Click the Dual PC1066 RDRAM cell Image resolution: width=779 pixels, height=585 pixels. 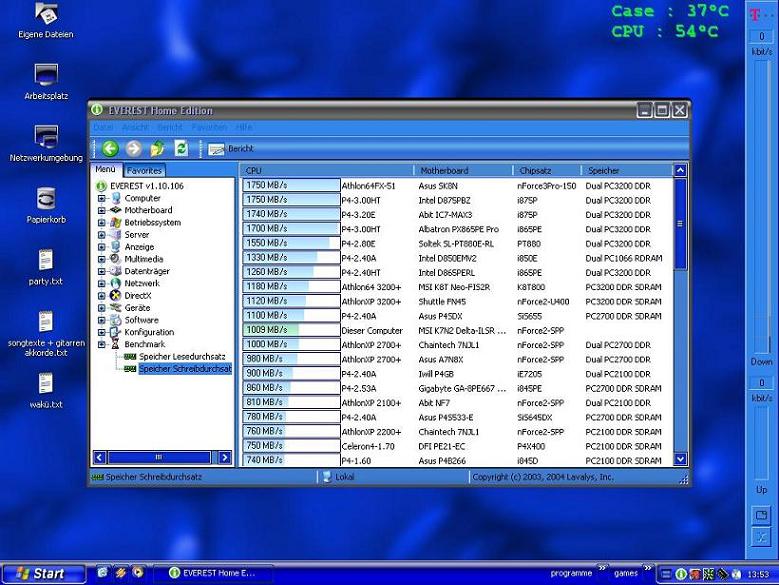coord(624,258)
